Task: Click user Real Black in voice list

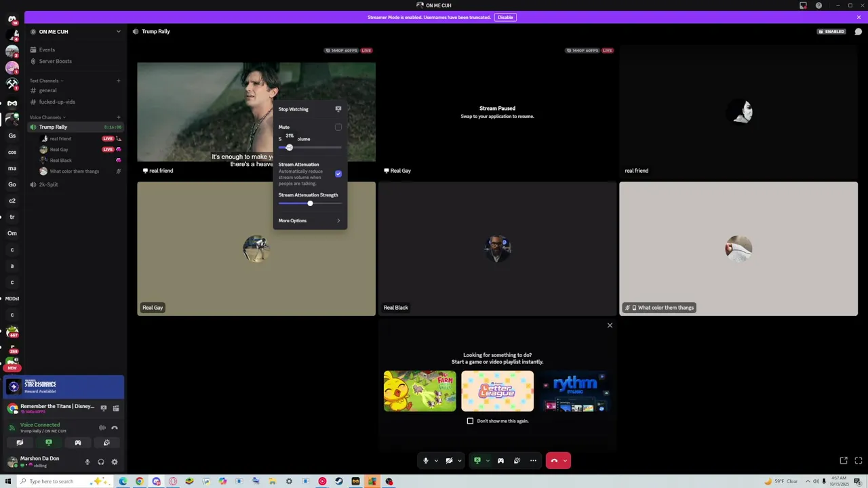Action: pyautogui.click(x=79, y=161)
